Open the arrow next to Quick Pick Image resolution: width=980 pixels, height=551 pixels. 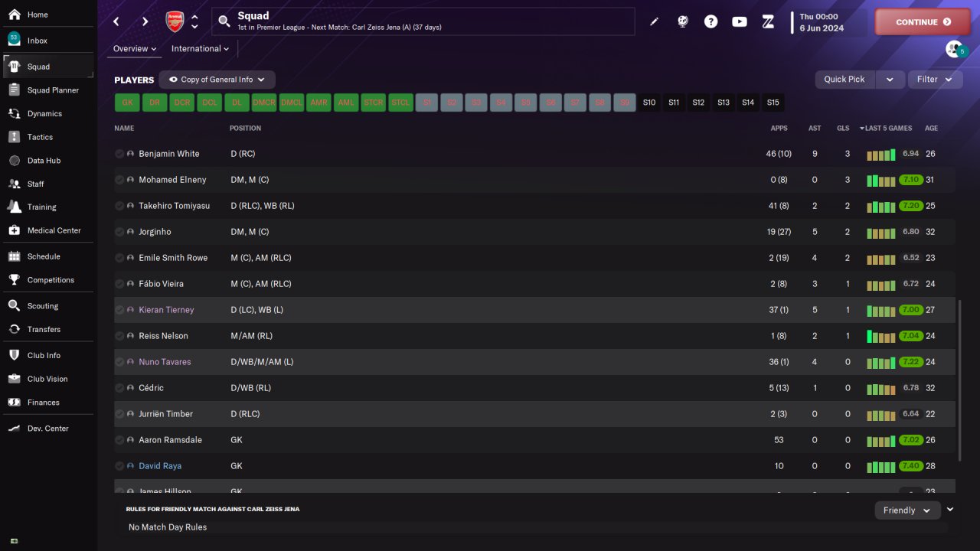890,79
